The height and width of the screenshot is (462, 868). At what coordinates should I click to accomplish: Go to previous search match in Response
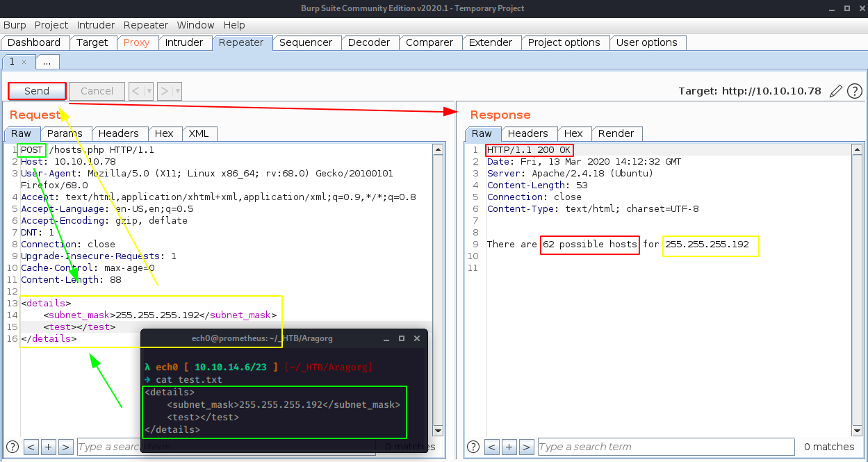pyautogui.click(x=493, y=447)
